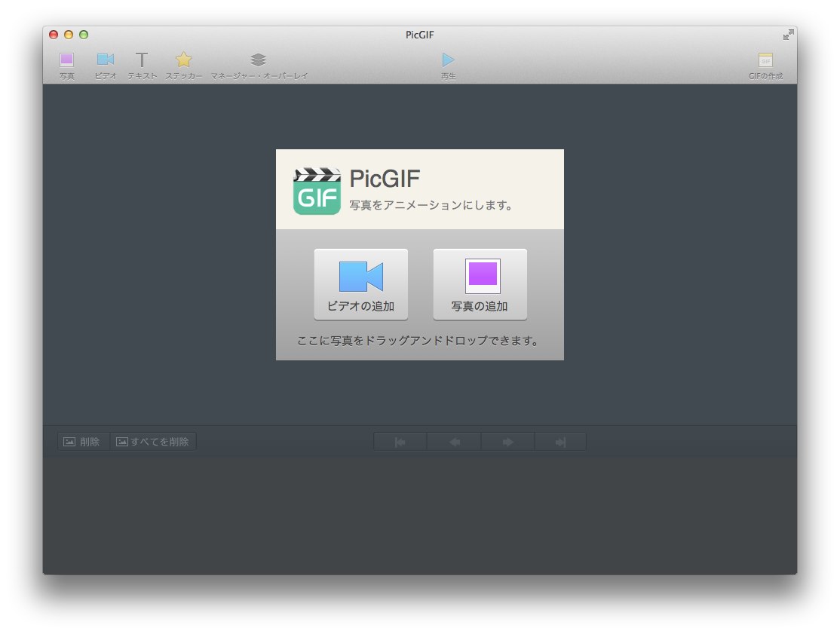Viewport: 840px width, 634px height.
Task: Click the PicGIF clapperboard logo
Action: 317,191
